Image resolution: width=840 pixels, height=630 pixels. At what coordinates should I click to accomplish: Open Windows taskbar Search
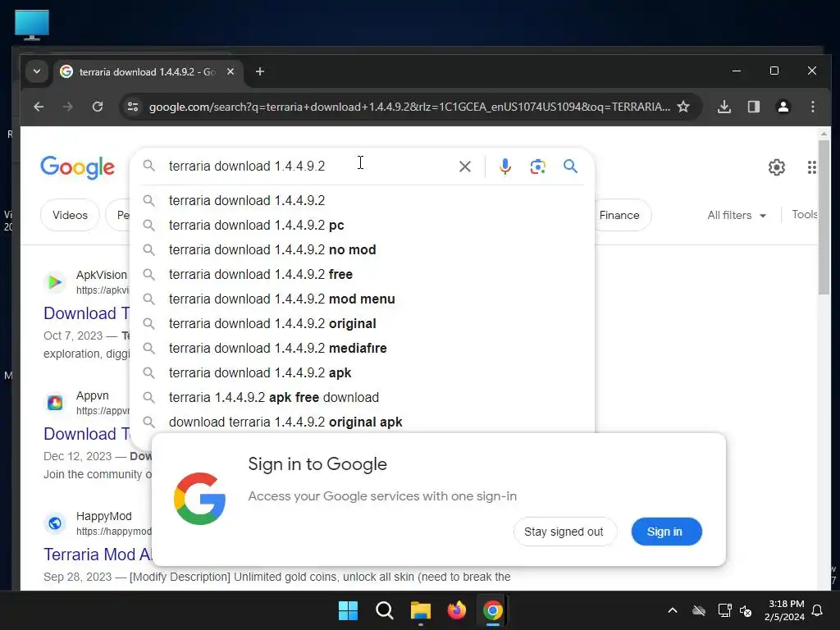384,610
